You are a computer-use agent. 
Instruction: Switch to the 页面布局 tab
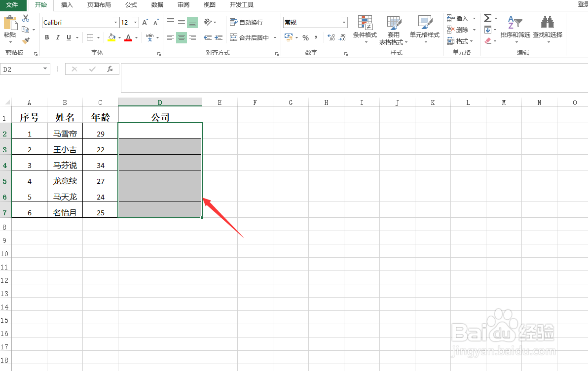tap(99, 5)
